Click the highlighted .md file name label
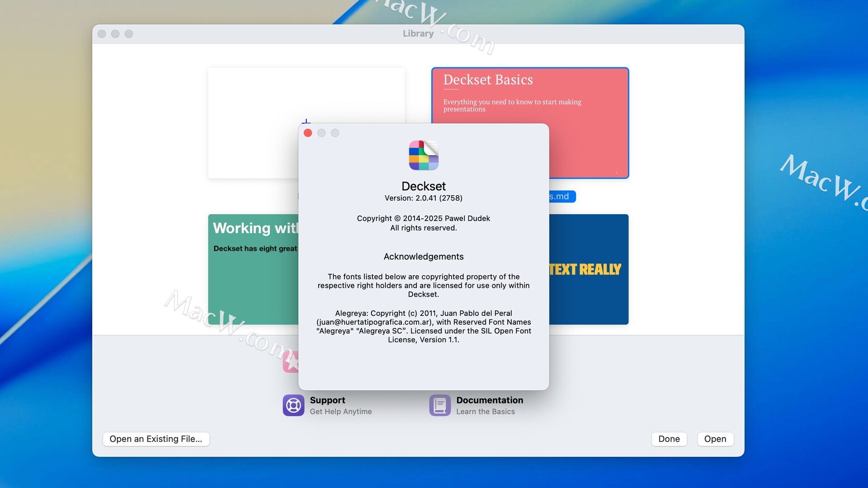Screen dimensions: 868x488 click(562, 197)
